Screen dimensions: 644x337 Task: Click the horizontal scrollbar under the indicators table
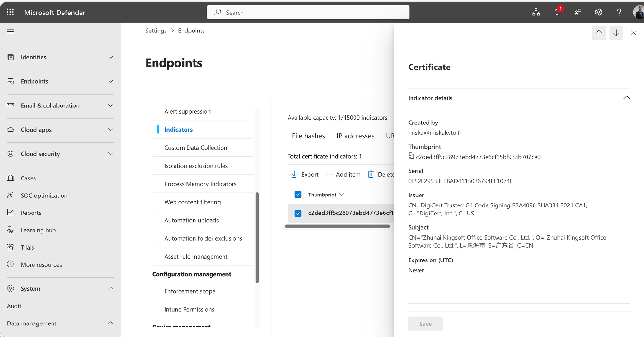coord(337,226)
